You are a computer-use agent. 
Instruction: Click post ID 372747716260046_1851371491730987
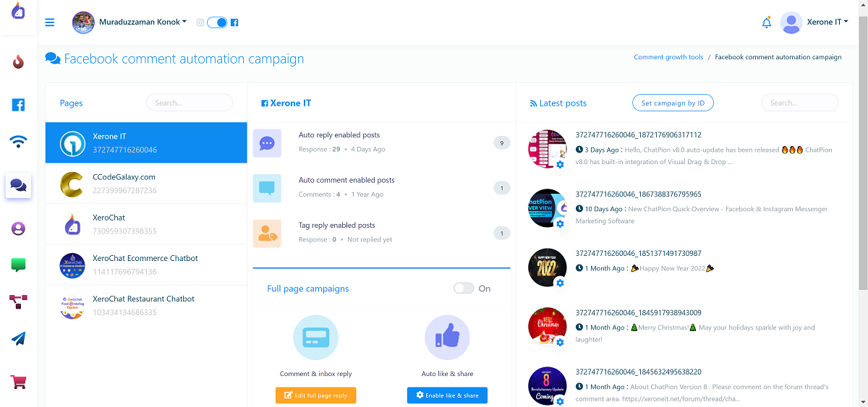tap(638, 254)
